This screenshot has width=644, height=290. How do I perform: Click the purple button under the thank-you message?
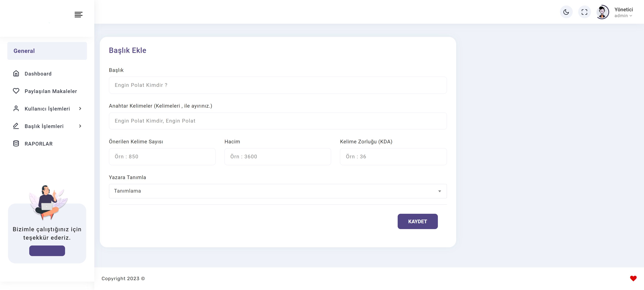coord(47,251)
